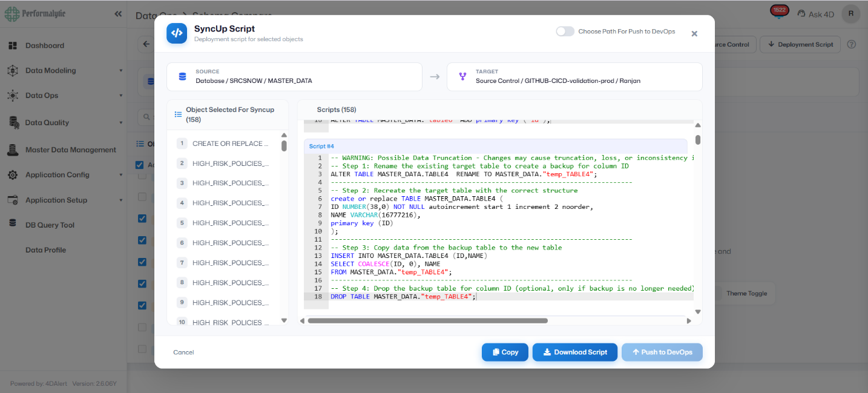
Task: Click the Scripts (158) heading
Action: [x=337, y=110]
